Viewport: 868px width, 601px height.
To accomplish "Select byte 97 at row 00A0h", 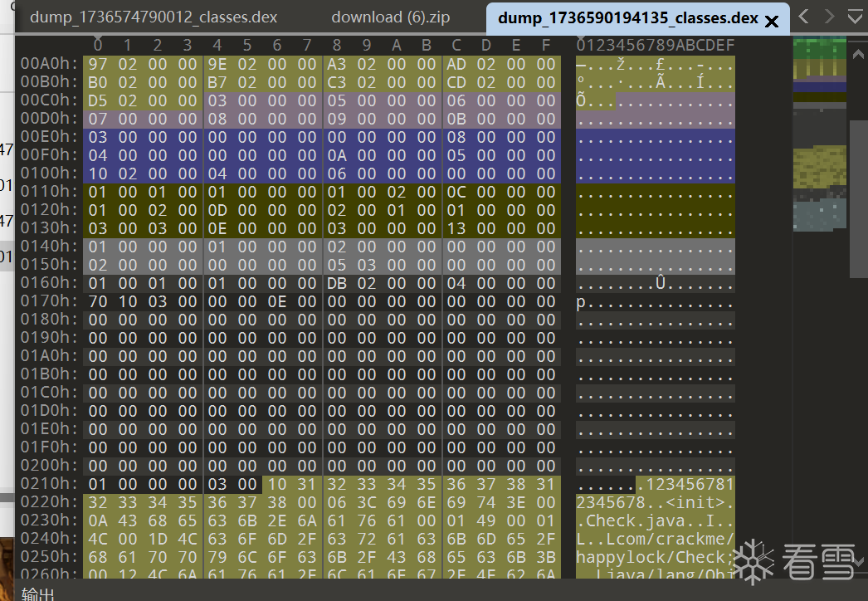I will tap(97, 64).
